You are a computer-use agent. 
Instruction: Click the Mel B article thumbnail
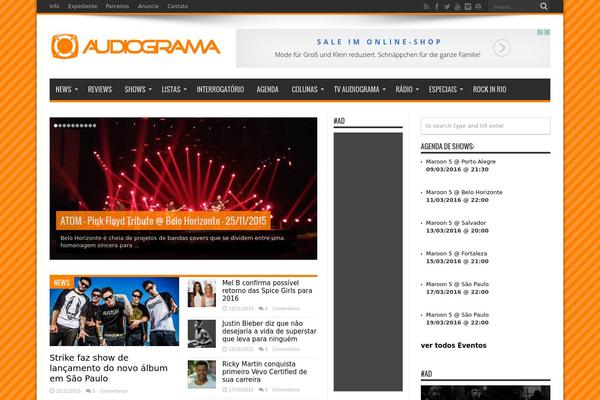(202, 293)
